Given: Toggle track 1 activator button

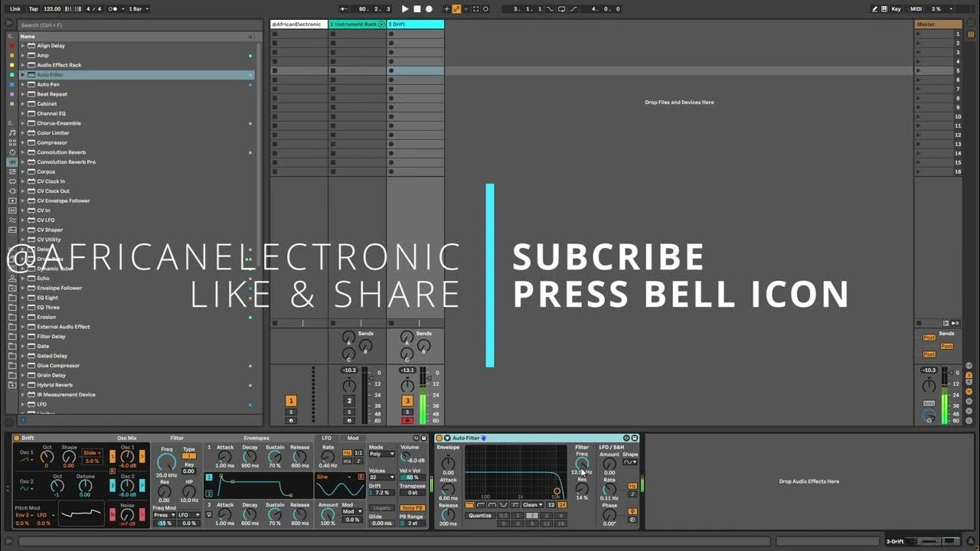Looking at the screenshot, I should pos(291,401).
